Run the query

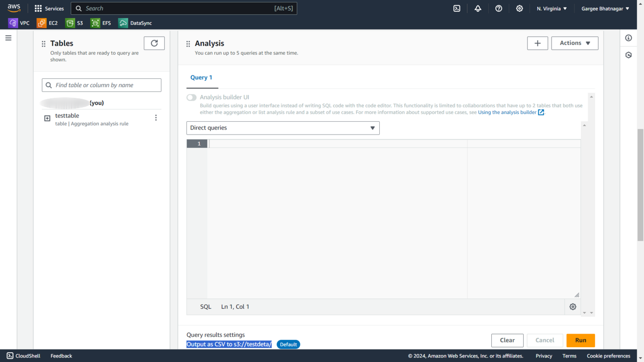pos(580,340)
